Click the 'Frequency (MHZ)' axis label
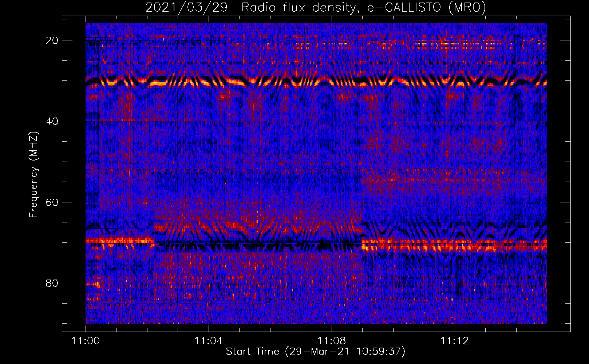The image size is (589, 364). [33, 175]
